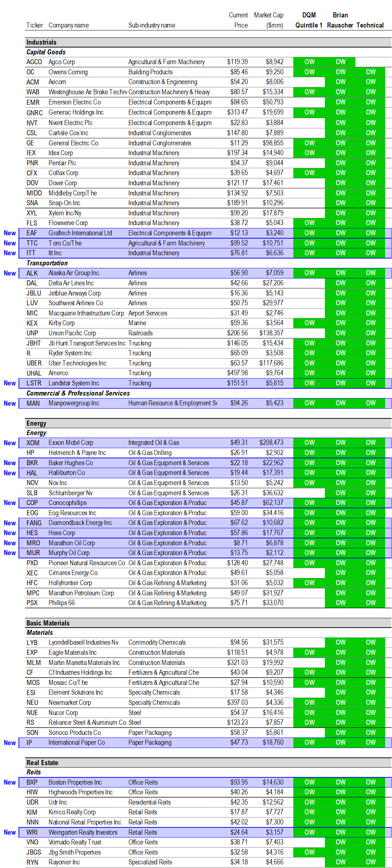Viewport: 392px width, 868px height.
Task: Click Alaska Air Group Inc company name
Action: click(x=74, y=273)
